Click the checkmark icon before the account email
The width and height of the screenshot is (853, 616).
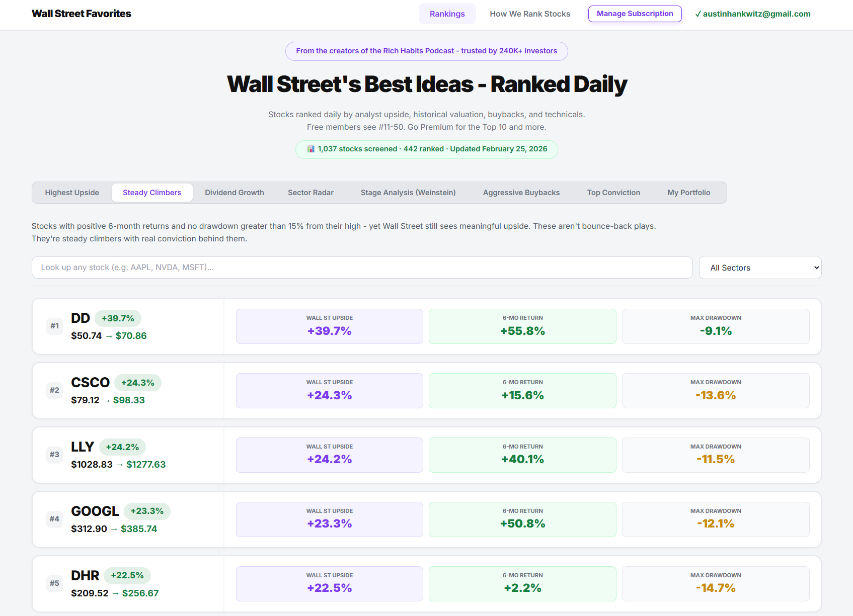698,14
